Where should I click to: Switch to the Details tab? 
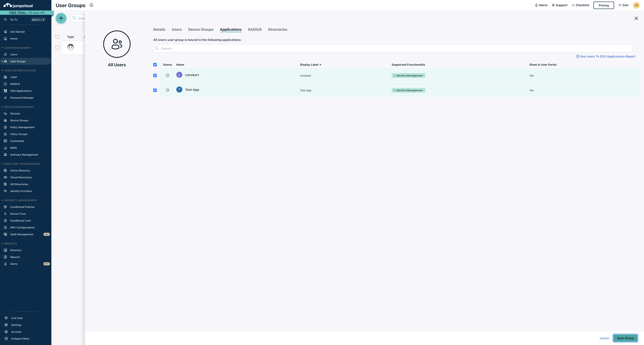[159, 30]
